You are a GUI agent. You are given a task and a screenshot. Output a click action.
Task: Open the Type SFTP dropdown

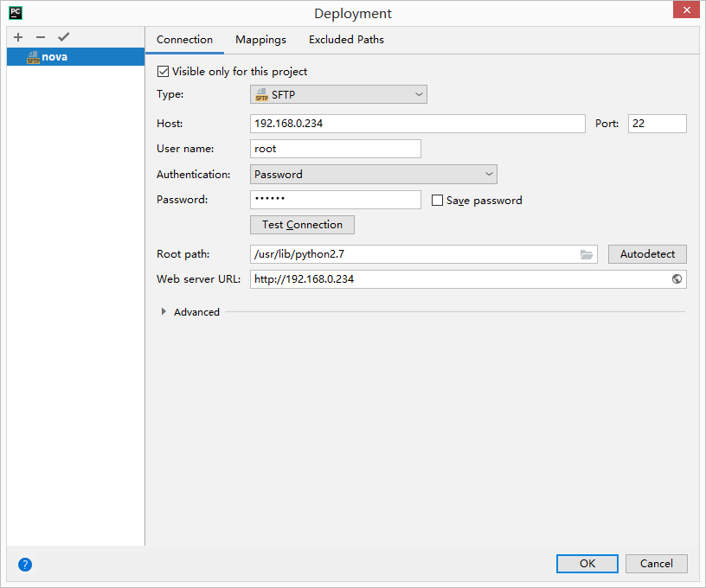(338, 94)
